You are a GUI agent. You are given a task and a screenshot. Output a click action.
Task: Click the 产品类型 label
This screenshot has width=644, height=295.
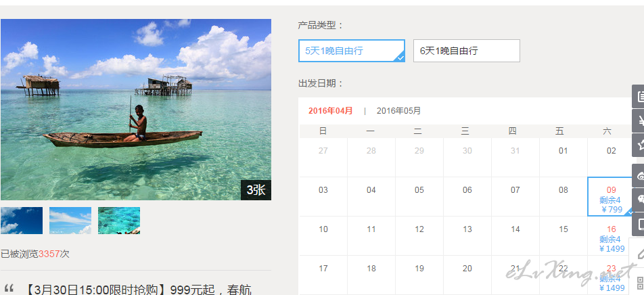(x=321, y=26)
